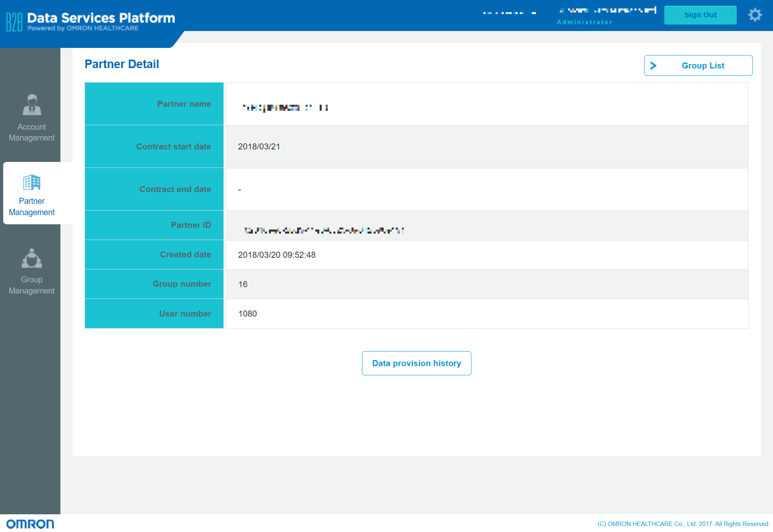Select Partner Management sidebar label
The width and height of the screenshot is (773, 532).
(x=32, y=207)
